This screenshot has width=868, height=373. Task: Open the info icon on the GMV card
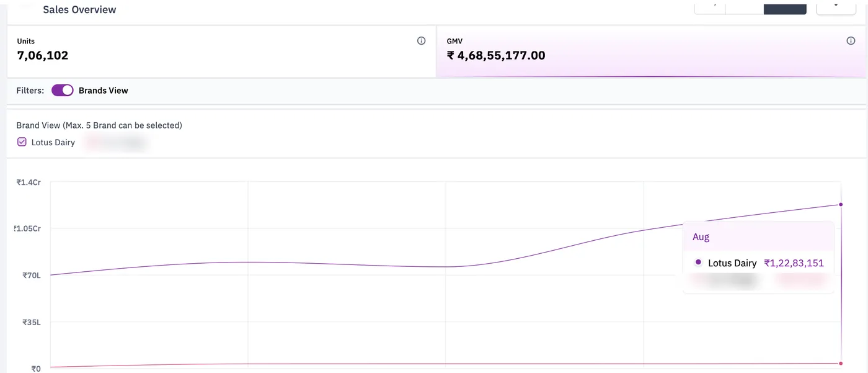point(851,41)
